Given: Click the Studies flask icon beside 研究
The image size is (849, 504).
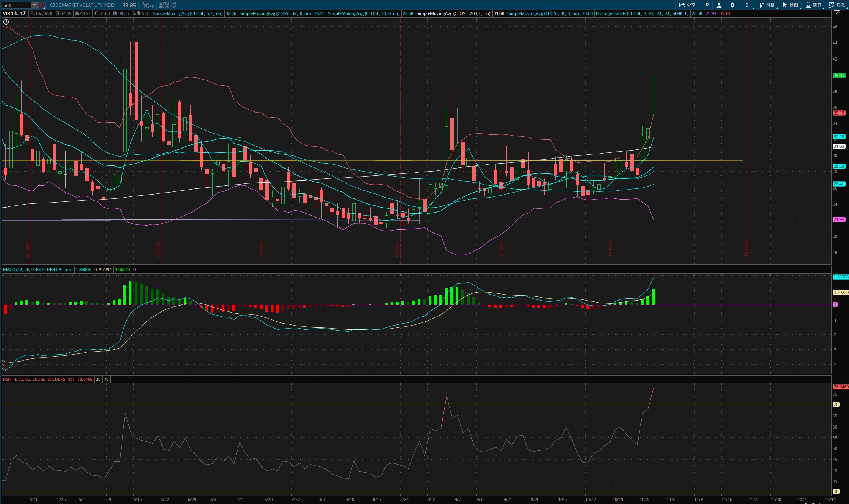Looking at the screenshot, I should 808,5.
